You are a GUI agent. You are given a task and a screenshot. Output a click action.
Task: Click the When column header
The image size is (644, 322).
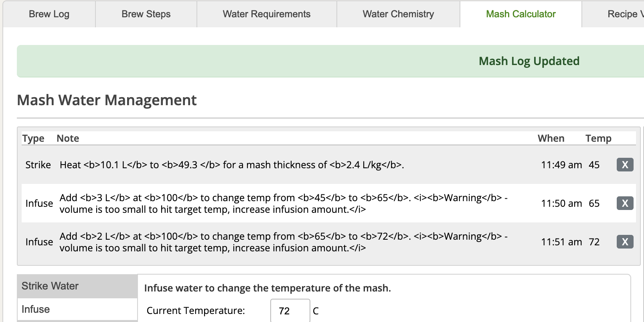pos(551,139)
